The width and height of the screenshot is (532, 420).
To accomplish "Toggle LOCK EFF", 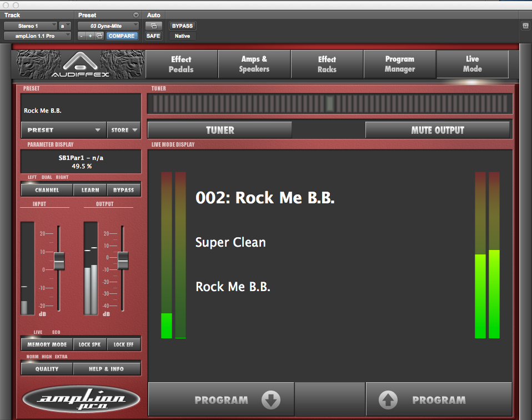I will (123, 344).
